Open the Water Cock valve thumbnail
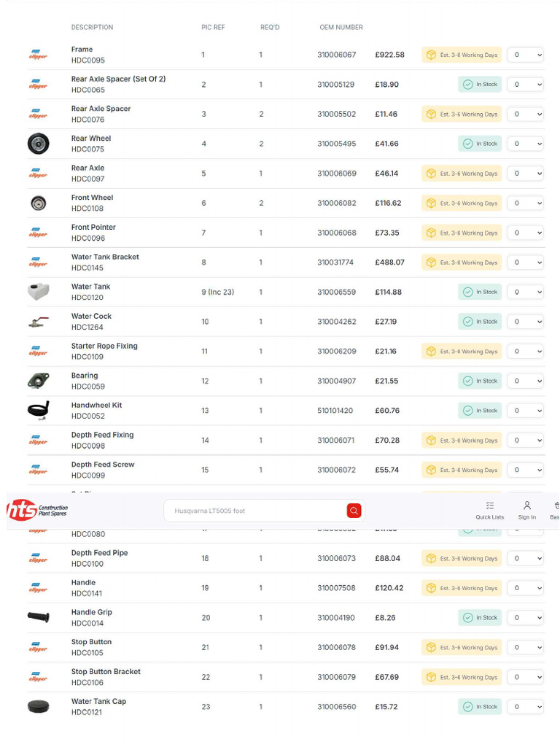The height and width of the screenshot is (747, 560). (38, 322)
